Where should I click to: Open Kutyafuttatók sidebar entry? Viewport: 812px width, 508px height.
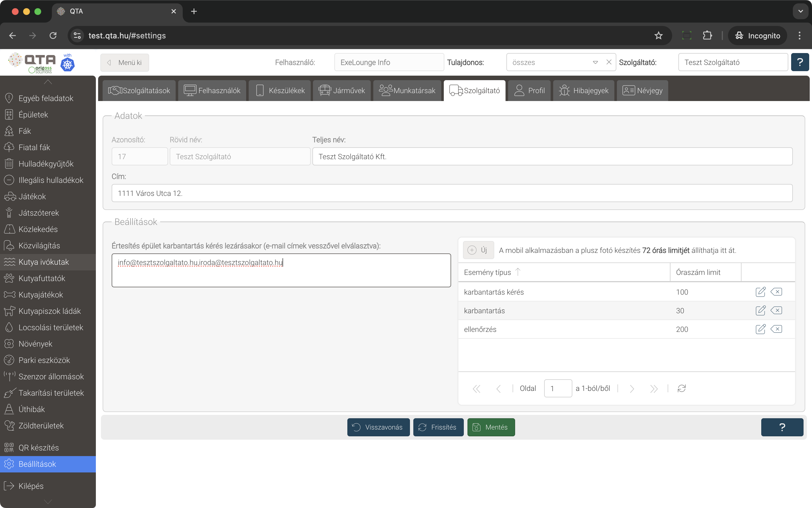coord(48,278)
